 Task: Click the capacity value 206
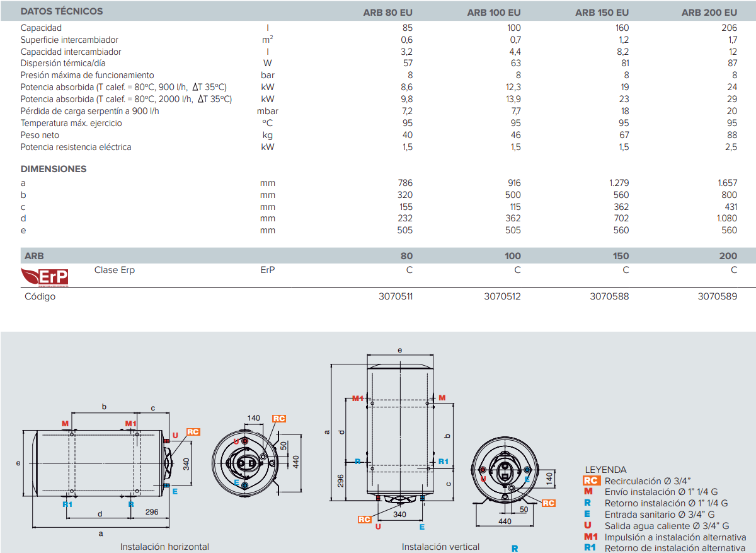[729, 28]
